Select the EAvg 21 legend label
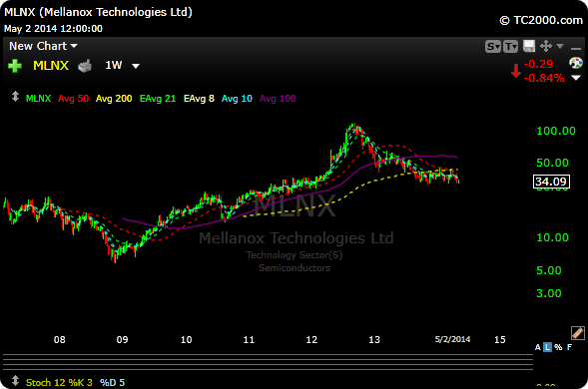588x389 pixels. coord(158,99)
